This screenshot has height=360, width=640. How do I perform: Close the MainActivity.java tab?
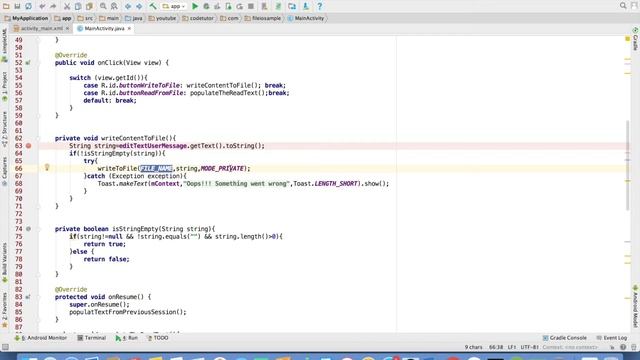tap(129, 29)
